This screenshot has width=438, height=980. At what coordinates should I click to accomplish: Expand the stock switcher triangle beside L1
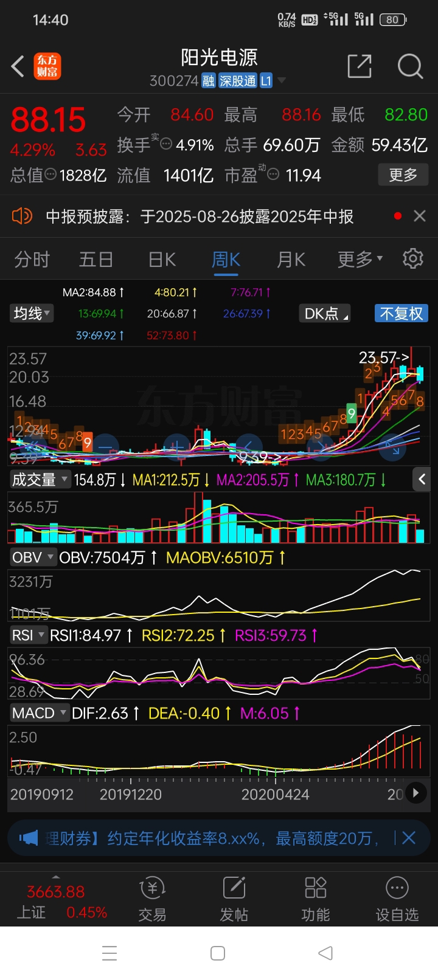[x=281, y=81]
